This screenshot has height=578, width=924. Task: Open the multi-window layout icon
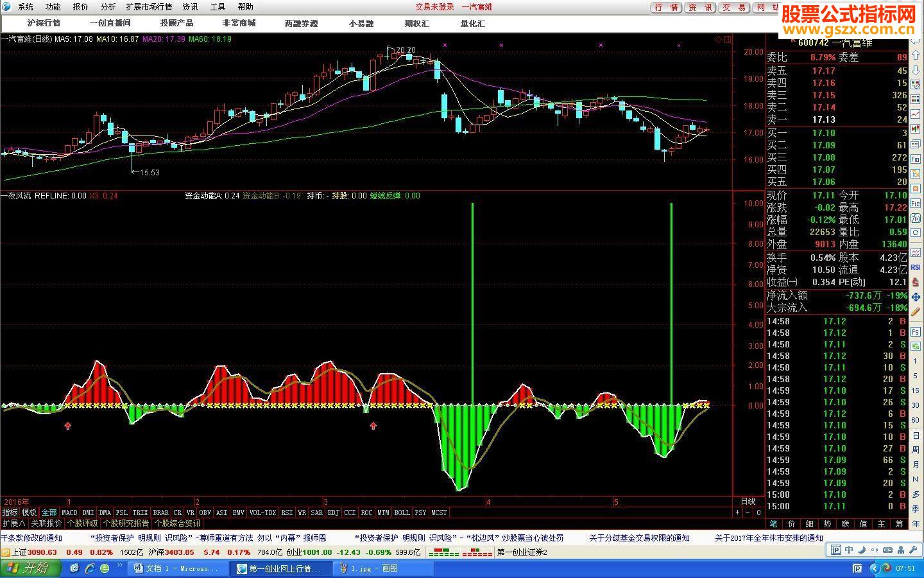916,143
